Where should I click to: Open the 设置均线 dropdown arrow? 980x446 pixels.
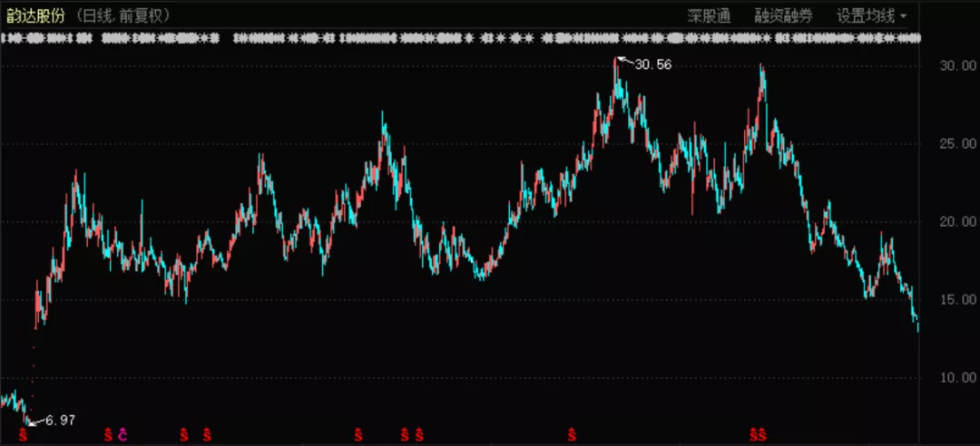click(x=904, y=15)
